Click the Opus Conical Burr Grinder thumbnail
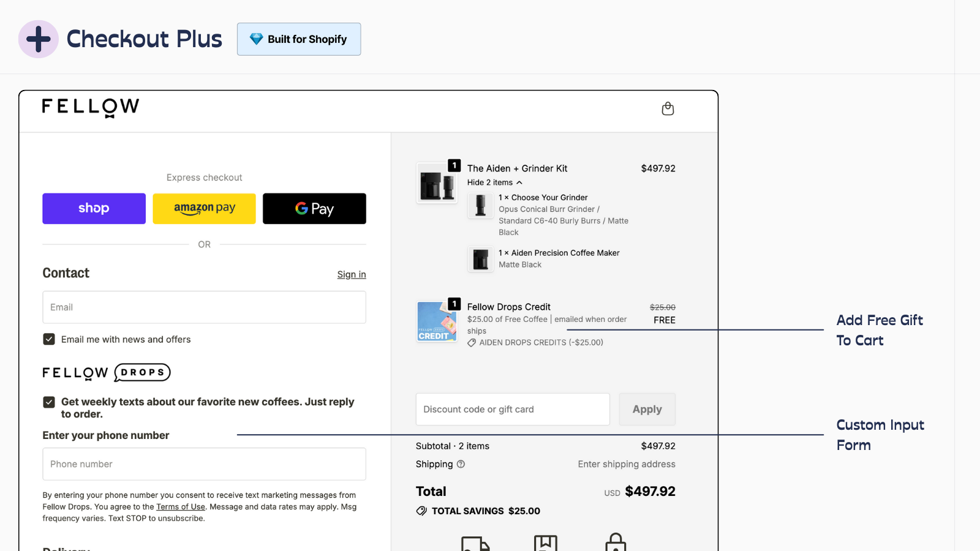Screen dimensions: 980x551 pyautogui.click(x=481, y=206)
